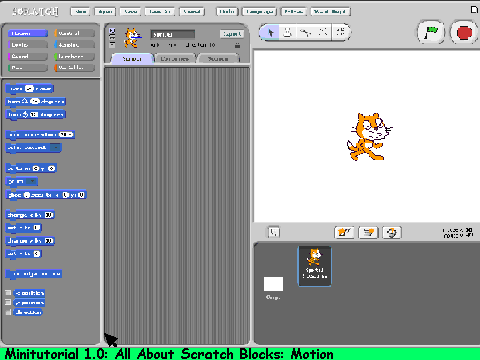Start the project with the green flag
480x360 pixels.
(x=431, y=32)
